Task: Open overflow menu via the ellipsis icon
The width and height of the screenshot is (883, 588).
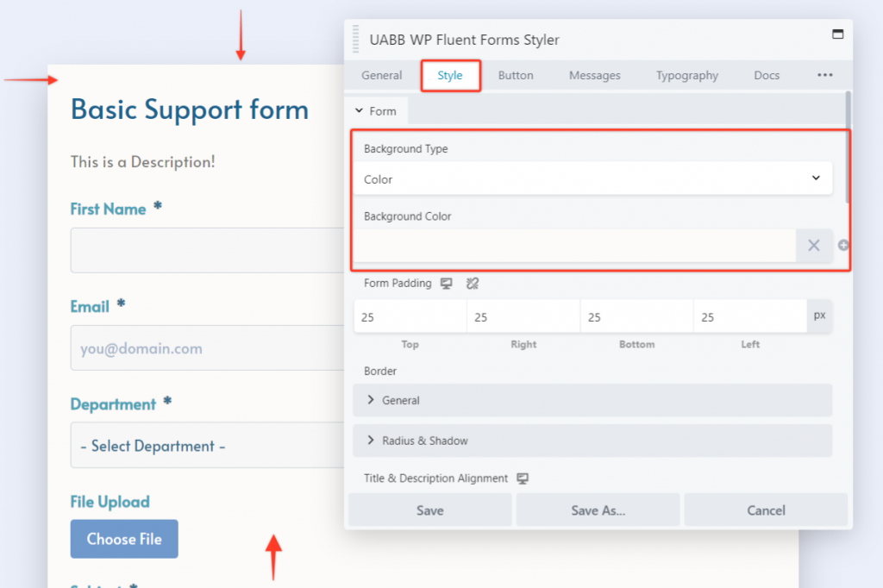Action: point(824,75)
